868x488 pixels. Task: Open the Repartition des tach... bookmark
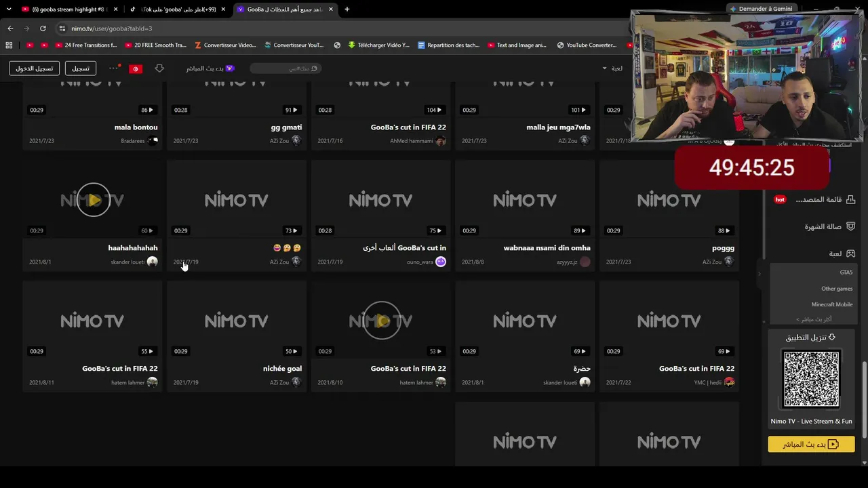pyautogui.click(x=448, y=45)
